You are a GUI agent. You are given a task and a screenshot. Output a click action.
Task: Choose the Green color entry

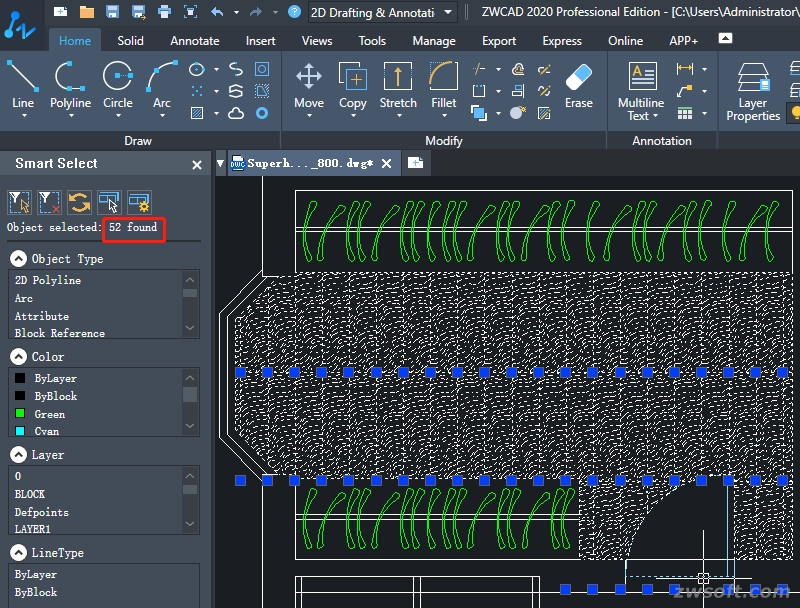[x=49, y=414]
